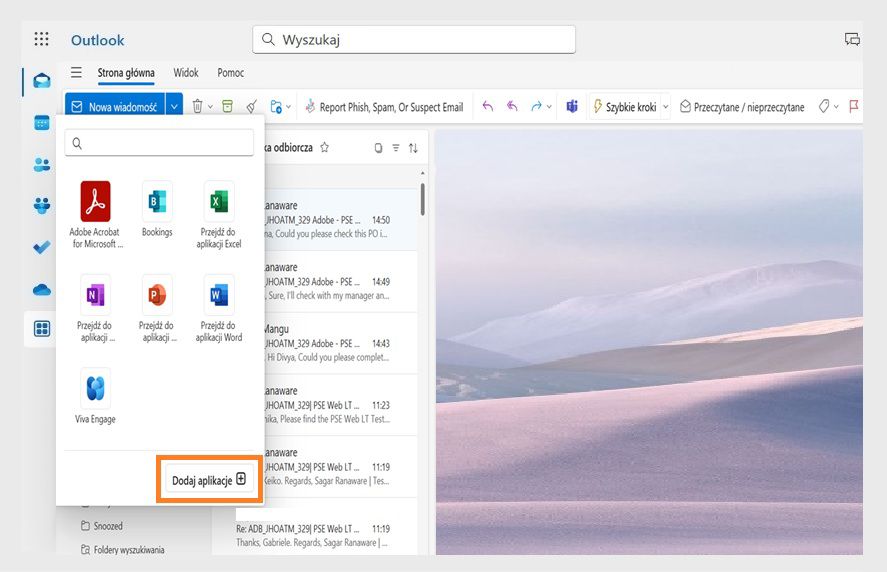Expand the forward options chevron
This screenshot has height=572, width=887.
pyautogui.click(x=549, y=107)
